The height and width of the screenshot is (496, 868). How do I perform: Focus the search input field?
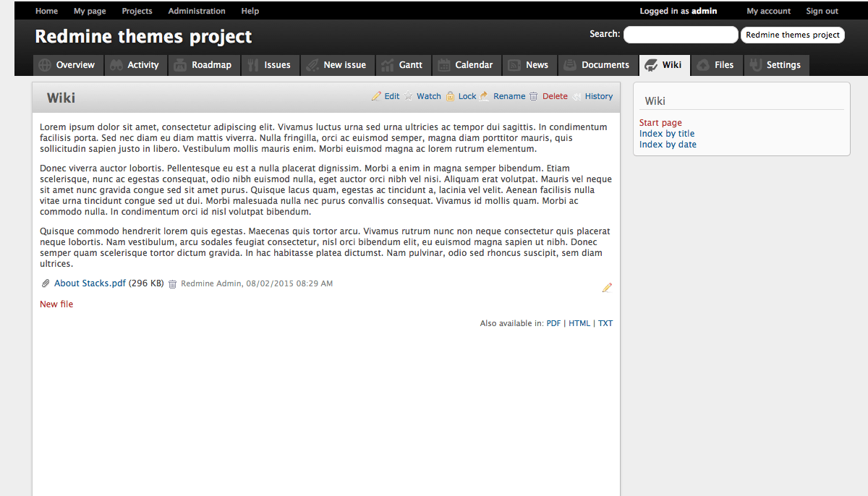pos(681,35)
